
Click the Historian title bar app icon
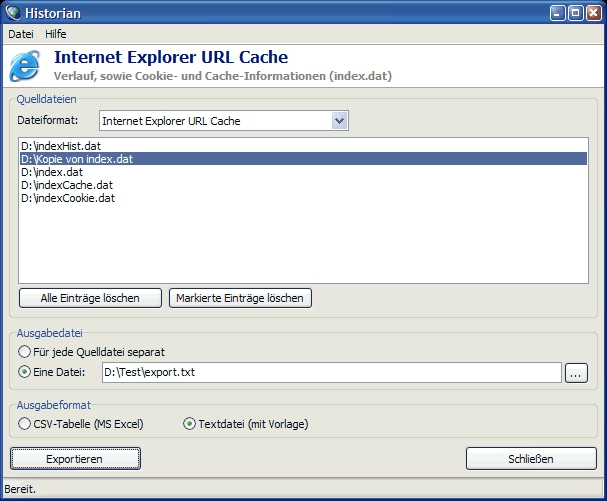(12, 13)
